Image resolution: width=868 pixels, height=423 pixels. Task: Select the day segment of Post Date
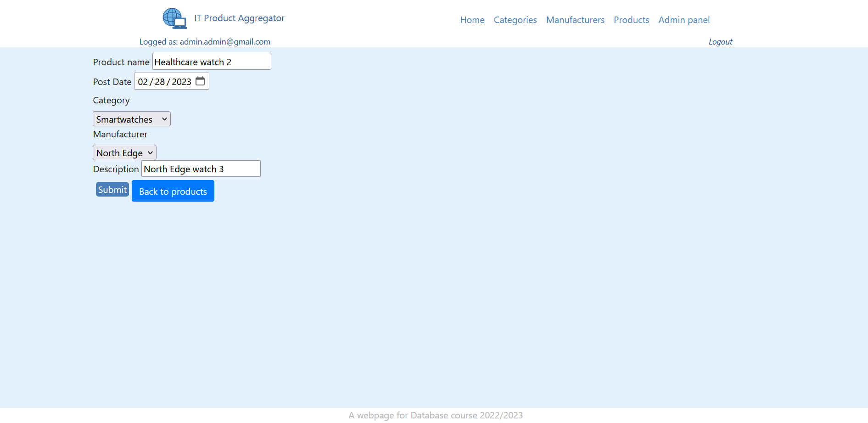point(160,82)
